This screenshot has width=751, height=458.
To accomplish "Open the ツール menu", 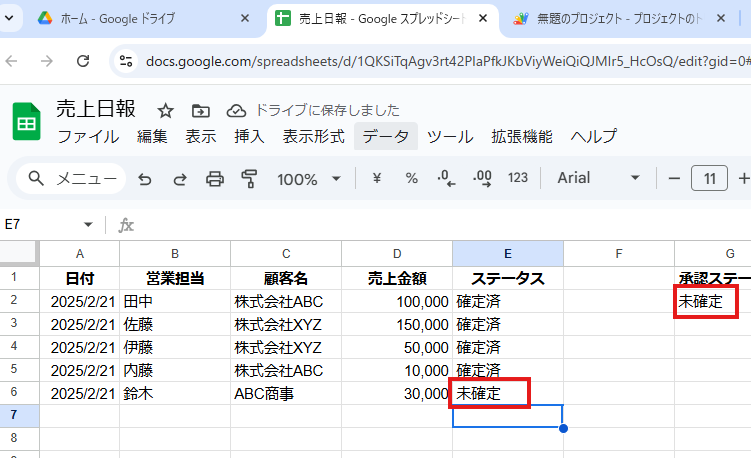I will [450, 137].
